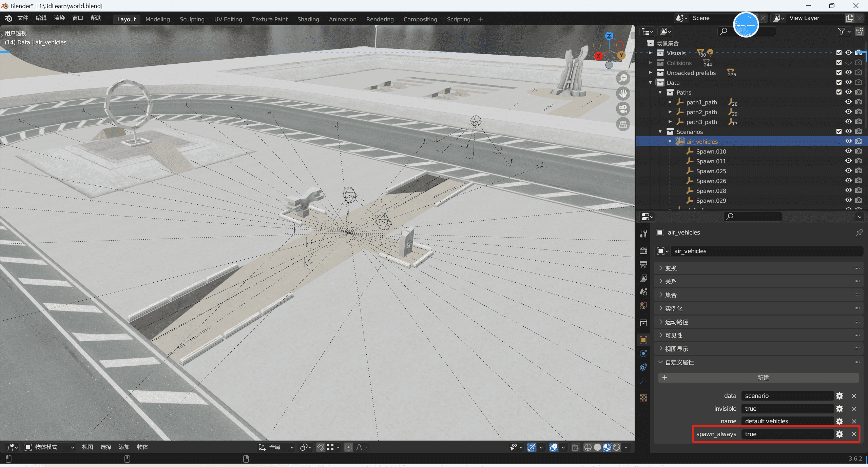
Task: Open the Tool properties tab
Action: [x=643, y=234]
